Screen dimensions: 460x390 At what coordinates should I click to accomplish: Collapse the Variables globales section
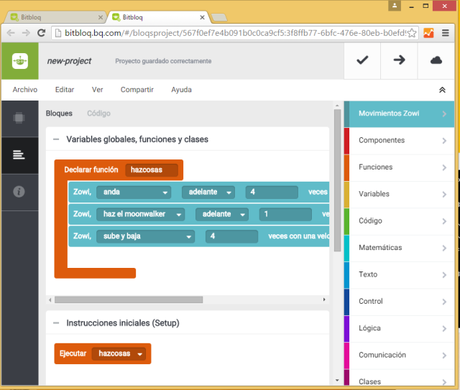[x=56, y=139]
